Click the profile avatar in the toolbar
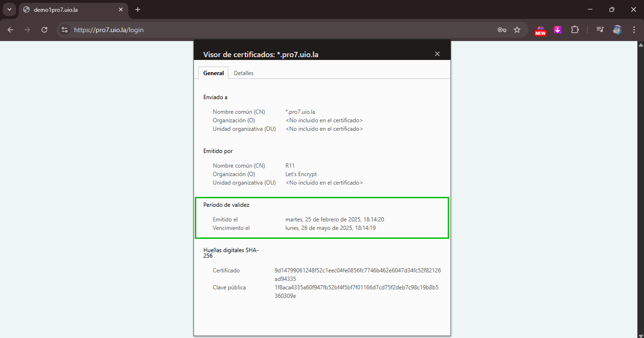The height and width of the screenshot is (338, 644). 617,30
